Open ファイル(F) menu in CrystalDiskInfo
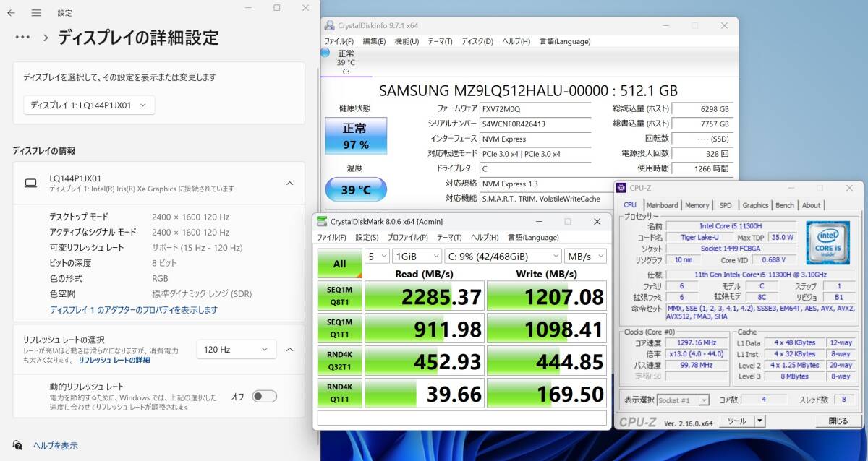Image resolution: width=868 pixels, height=461 pixels. point(339,41)
